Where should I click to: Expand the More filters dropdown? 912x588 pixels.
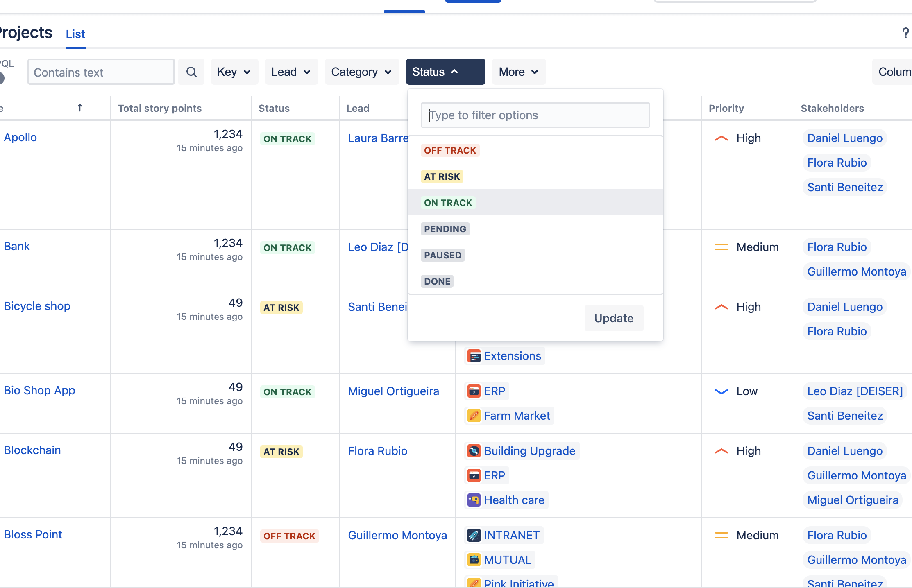point(519,72)
